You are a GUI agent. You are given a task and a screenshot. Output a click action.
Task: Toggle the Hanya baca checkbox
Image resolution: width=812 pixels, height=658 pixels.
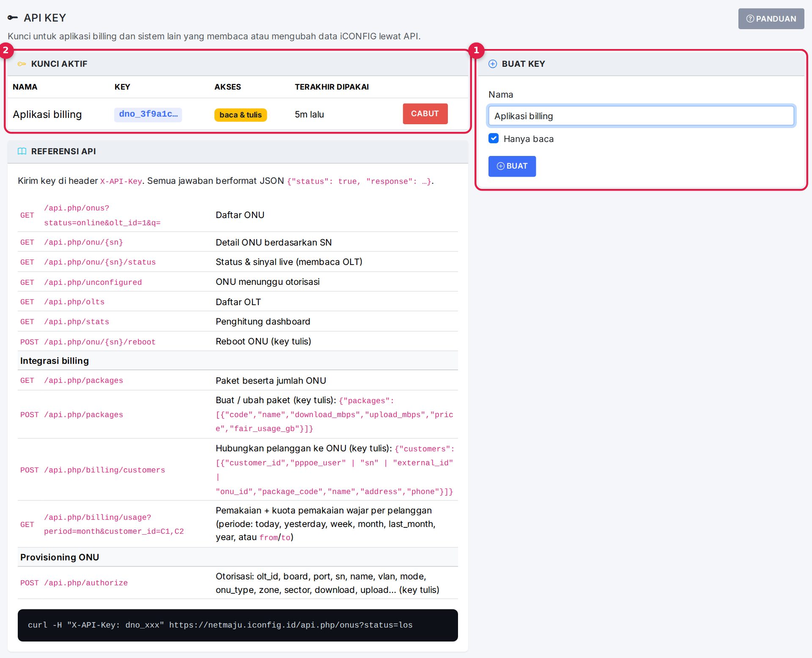(x=494, y=139)
